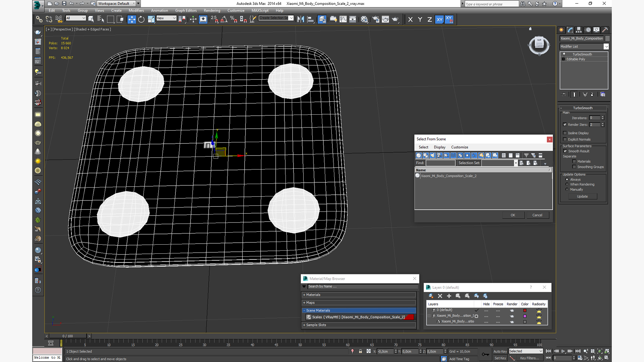Open the MAXScript menu
The image size is (644, 362).
coord(260,10)
